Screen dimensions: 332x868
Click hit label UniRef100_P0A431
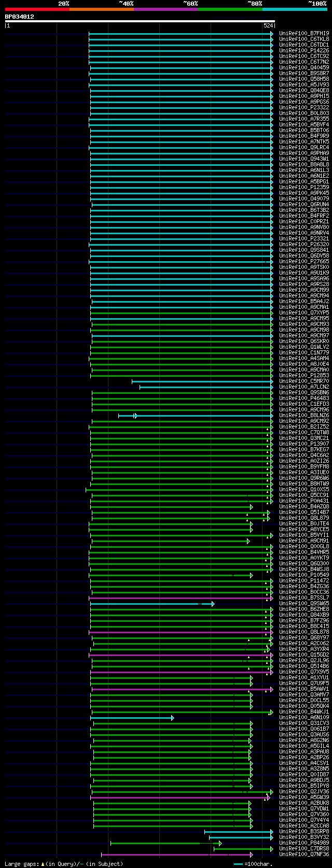[x=304, y=501]
